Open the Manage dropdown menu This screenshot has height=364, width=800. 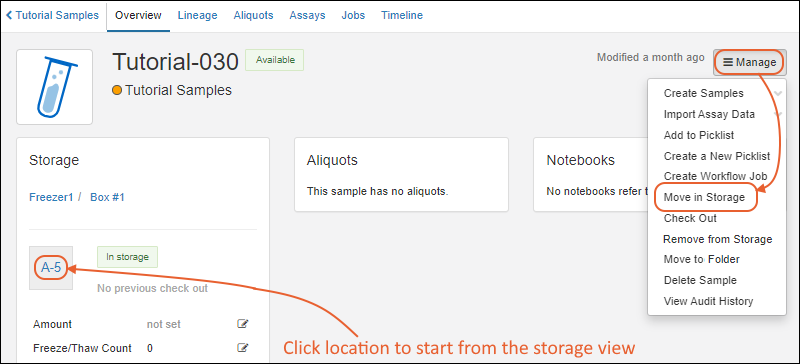[749, 62]
